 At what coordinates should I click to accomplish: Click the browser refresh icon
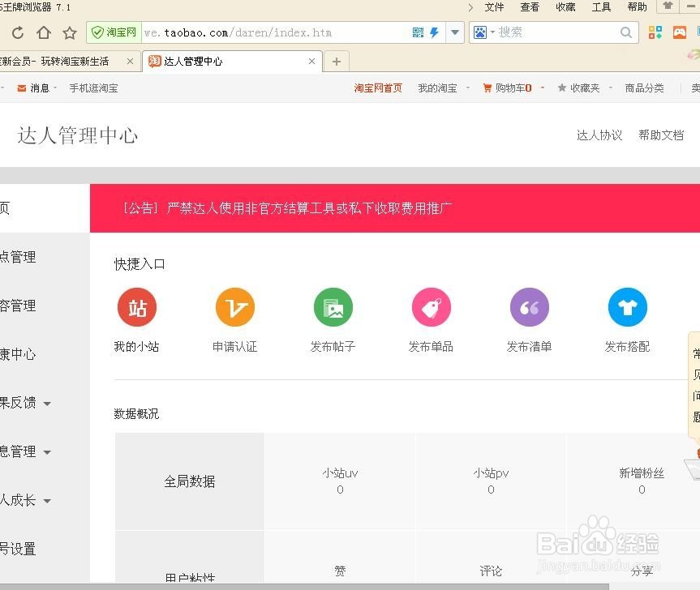(x=17, y=32)
